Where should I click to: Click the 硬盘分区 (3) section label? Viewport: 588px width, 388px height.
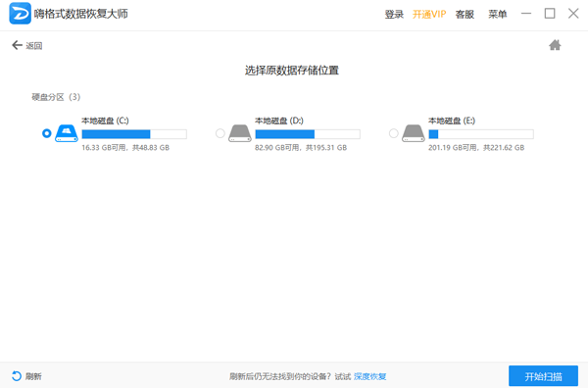click(x=56, y=97)
